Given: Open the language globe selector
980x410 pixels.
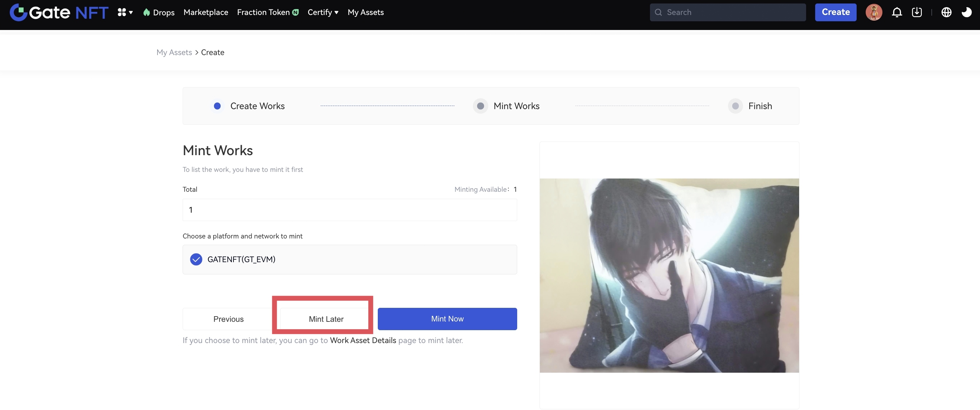Looking at the screenshot, I should click(946, 12).
